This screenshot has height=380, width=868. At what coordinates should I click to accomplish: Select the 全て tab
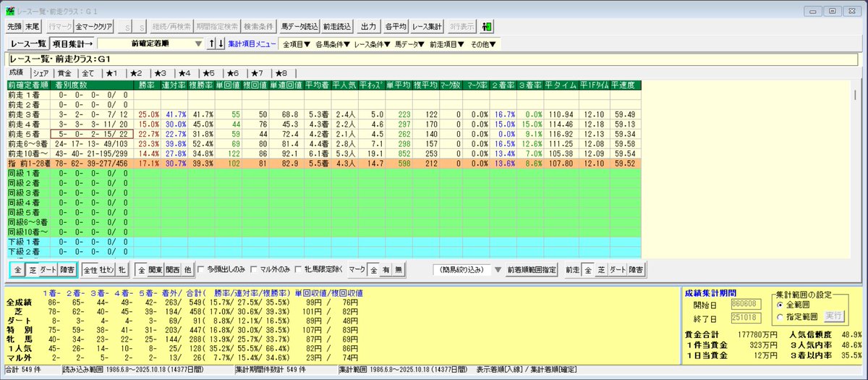click(88, 73)
